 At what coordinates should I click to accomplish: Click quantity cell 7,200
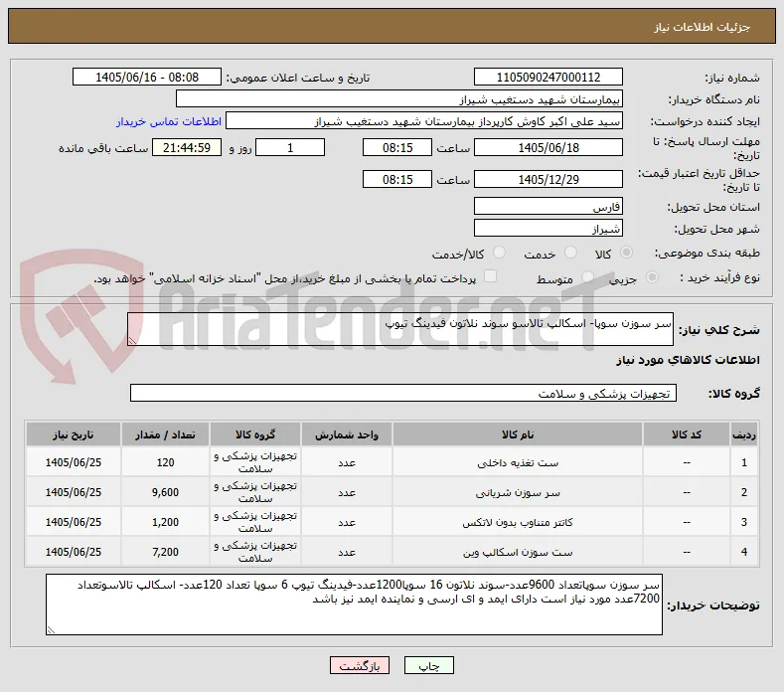click(x=165, y=552)
